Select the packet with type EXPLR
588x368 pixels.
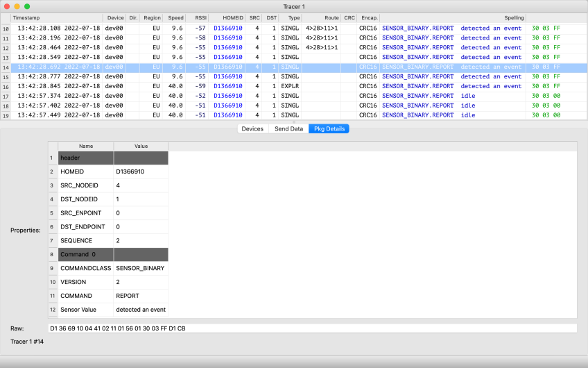tap(290, 86)
